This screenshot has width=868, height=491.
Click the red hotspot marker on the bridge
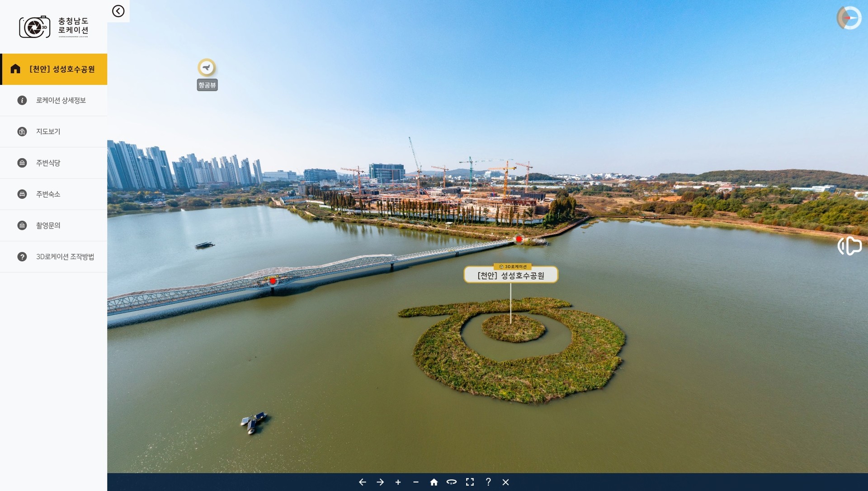pos(273,281)
